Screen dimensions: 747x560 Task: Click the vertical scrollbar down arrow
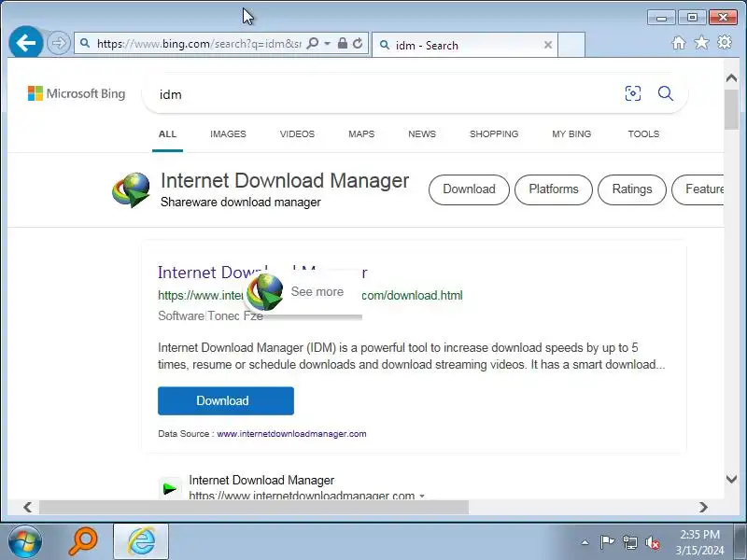click(x=731, y=479)
